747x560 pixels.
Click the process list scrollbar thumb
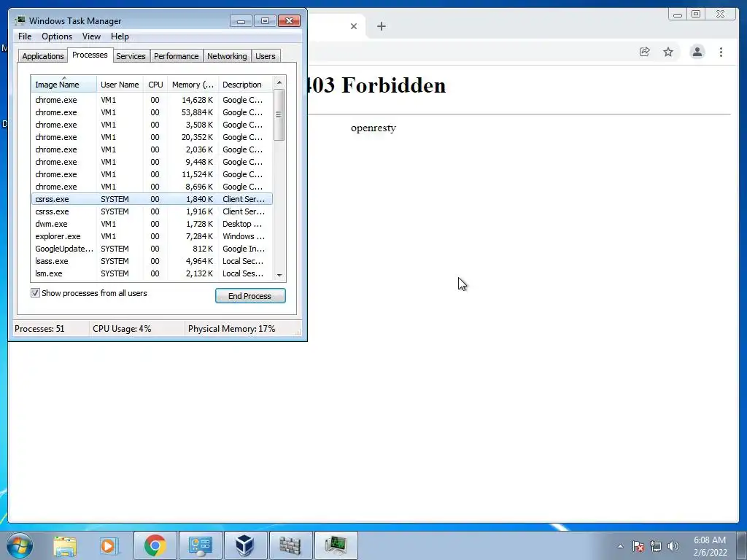[279, 114]
